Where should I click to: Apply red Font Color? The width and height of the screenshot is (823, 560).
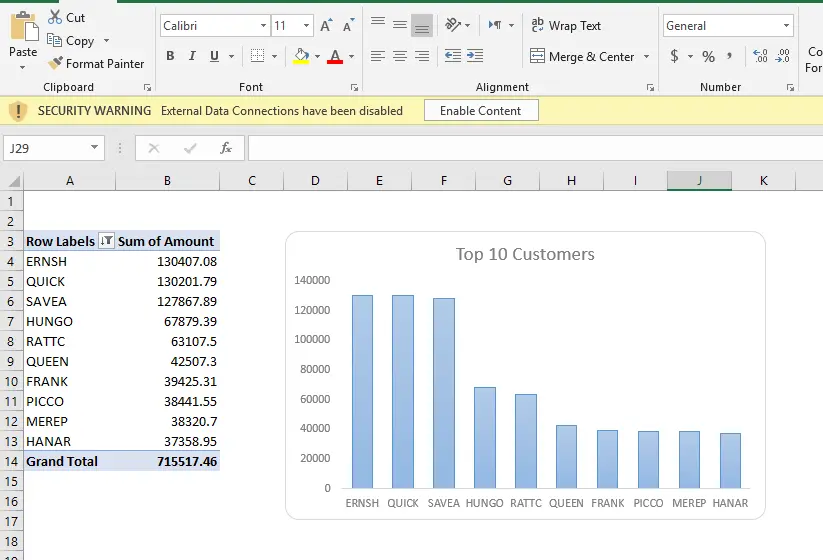(335, 56)
